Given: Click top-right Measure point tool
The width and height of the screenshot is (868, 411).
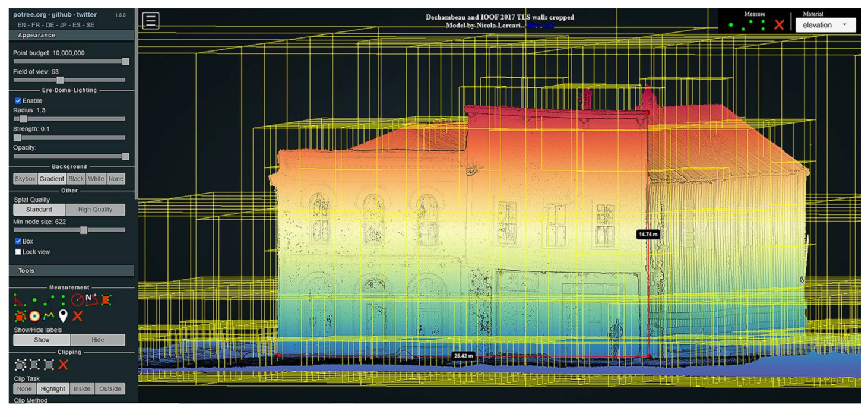Looking at the screenshot, I should click(x=731, y=25).
